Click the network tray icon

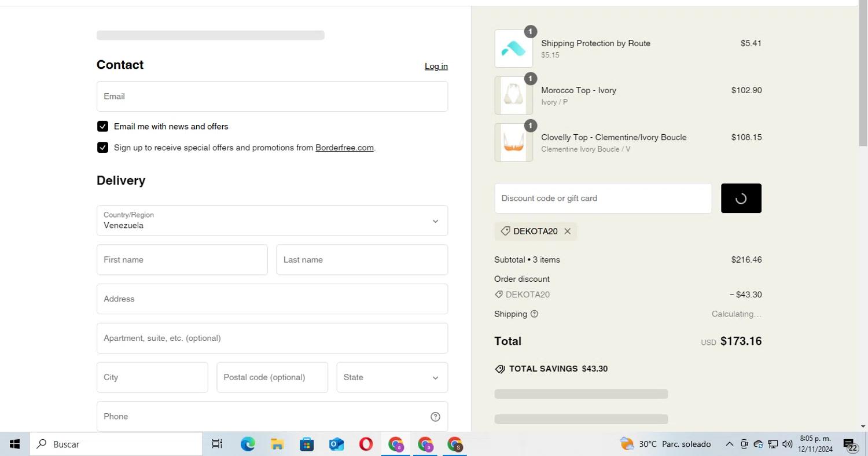click(773, 444)
